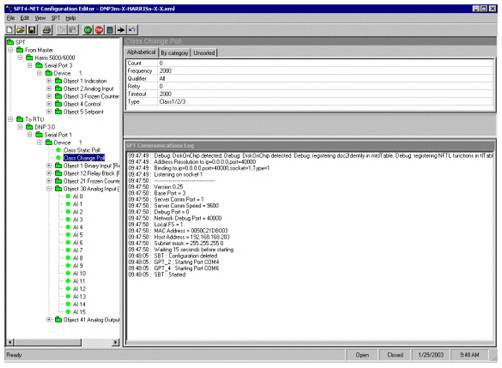The image size is (502, 368).
Task: Open the File menu
Action: (11, 18)
